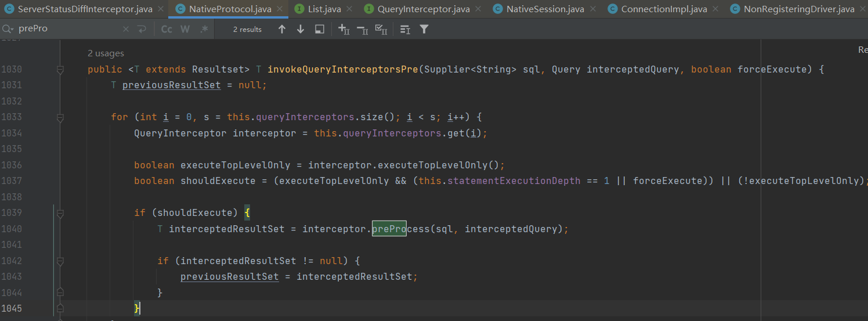Select the NativeProtocol.java tab
The height and width of the screenshot is (321, 868).
click(x=230, y=9)
